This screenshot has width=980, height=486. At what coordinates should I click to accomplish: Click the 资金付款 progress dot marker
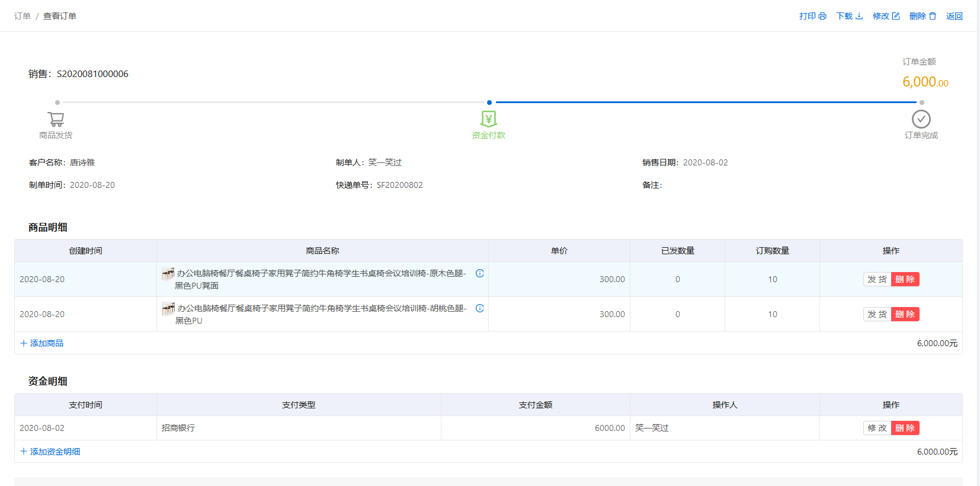(x=489, y=103)
